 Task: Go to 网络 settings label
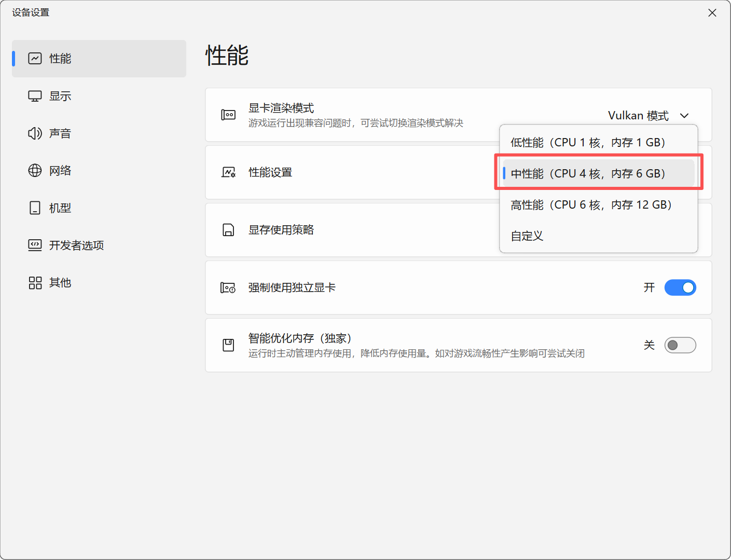point(60,171)
